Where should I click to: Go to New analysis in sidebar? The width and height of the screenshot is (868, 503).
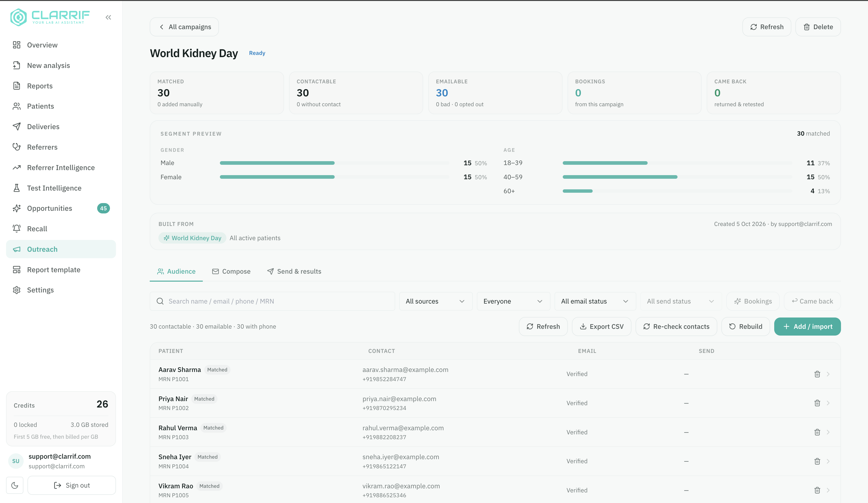coord(61,65)
